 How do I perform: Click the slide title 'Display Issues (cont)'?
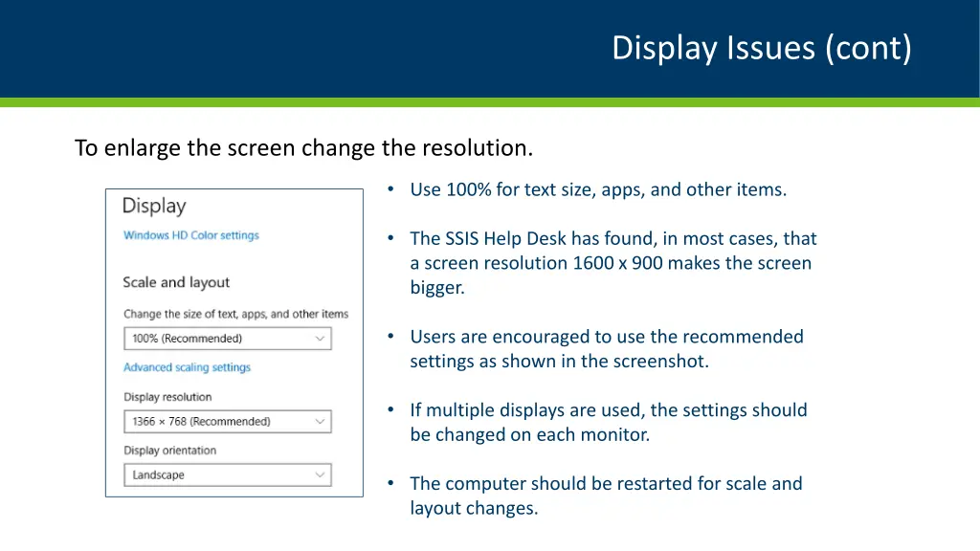pyautogui.click(x=762, y=48)
